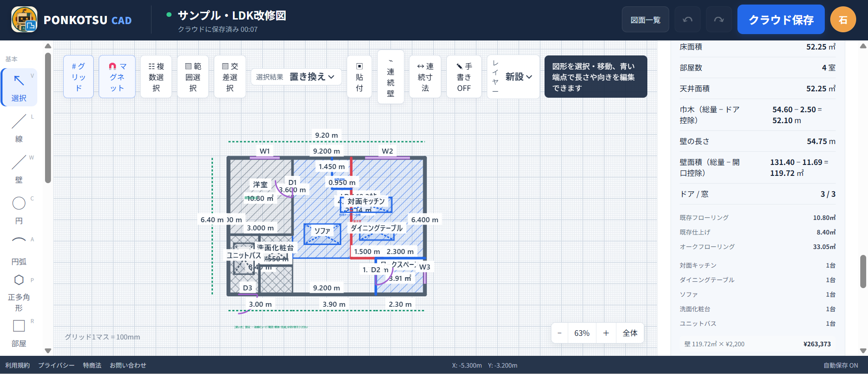Click the 洋室 room label
868x374 pixels.
[x=260, y=185]
